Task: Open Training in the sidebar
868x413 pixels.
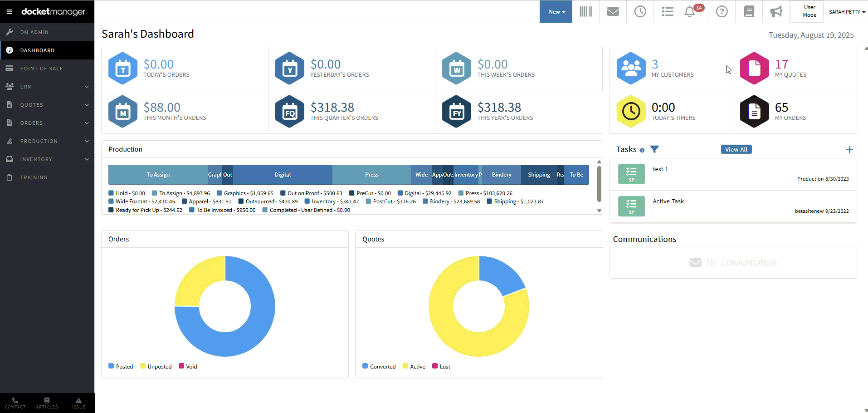Action: (x=34, y=177)
